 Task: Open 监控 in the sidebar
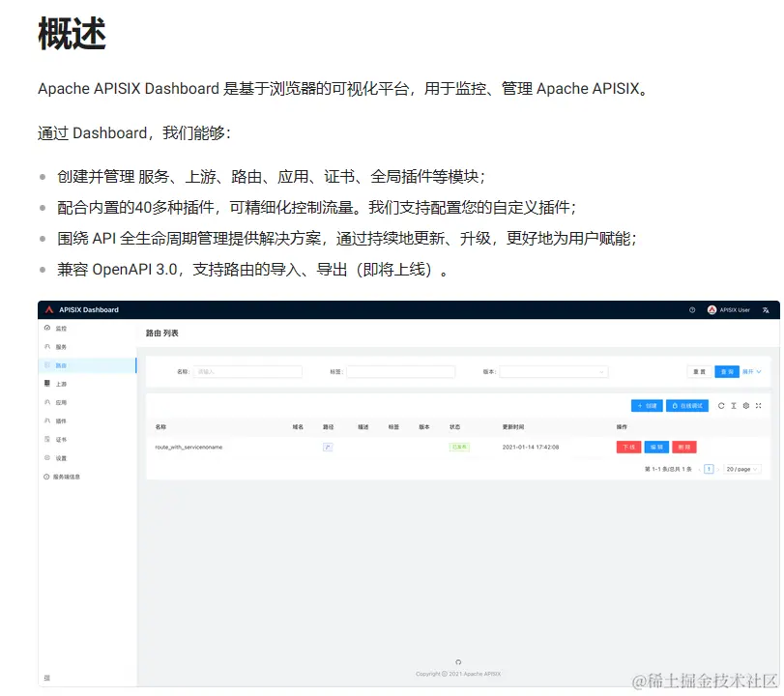87,329
